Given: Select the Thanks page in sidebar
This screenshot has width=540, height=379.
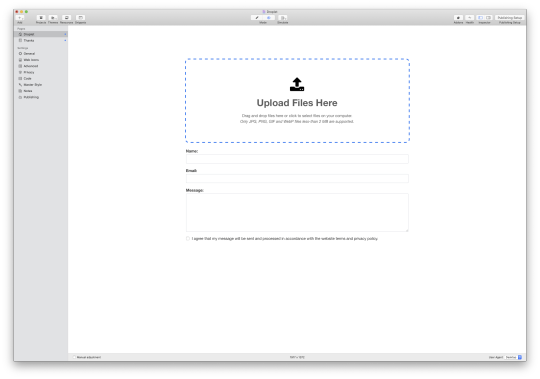Looking at the screenshot, I should click(41, 40).
